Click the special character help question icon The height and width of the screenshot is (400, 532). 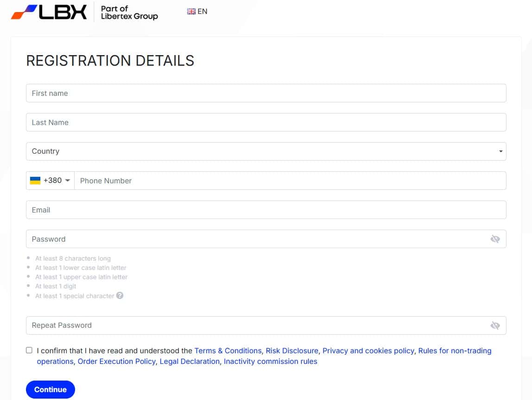(120, 295)
